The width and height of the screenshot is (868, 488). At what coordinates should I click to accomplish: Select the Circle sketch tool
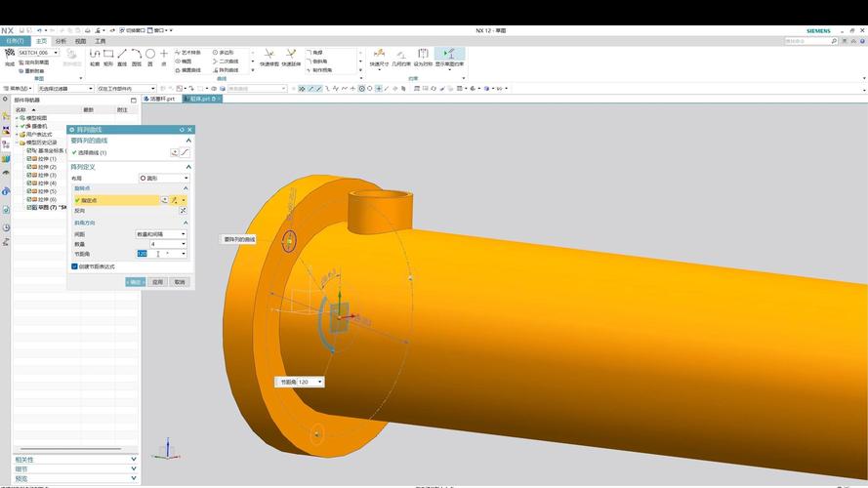(150, 54)
